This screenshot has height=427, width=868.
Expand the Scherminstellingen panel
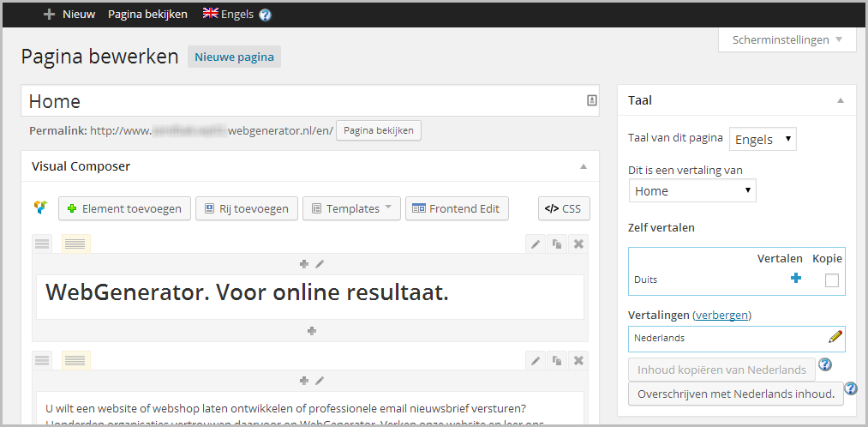[787, 39]
